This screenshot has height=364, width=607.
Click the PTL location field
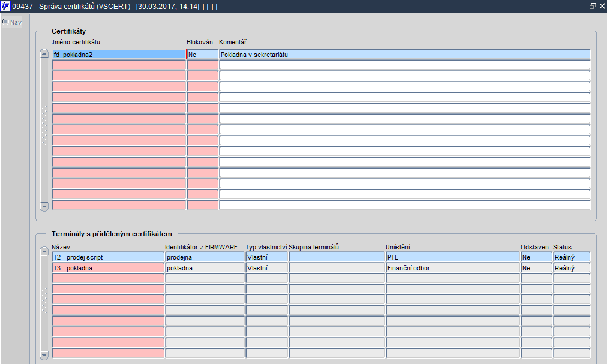click(x=453, y=257)
